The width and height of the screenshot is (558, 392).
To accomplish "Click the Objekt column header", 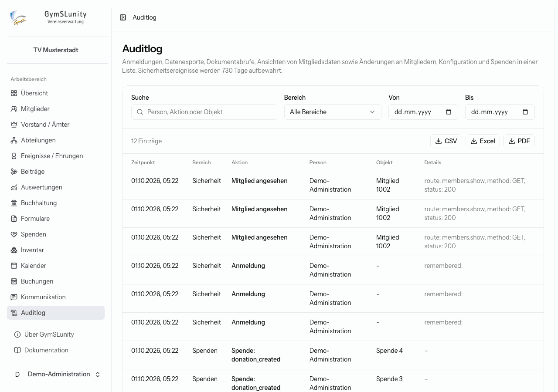I will pos(384,162).
